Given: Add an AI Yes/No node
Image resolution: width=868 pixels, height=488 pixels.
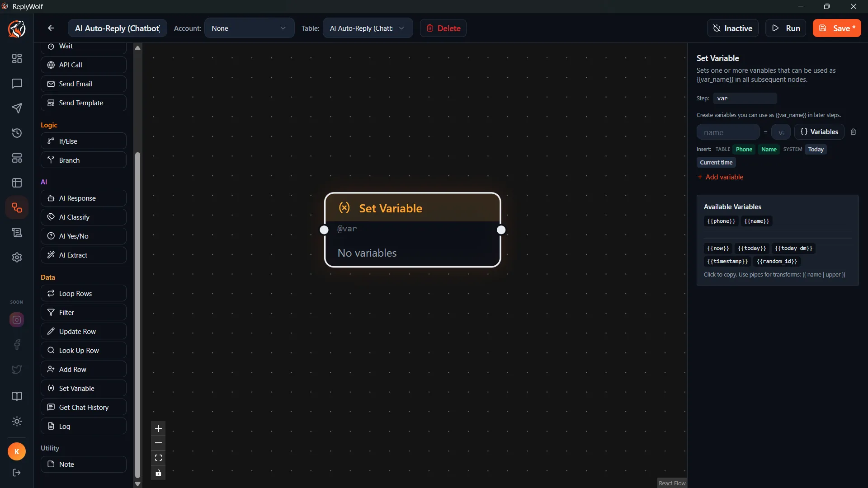Looking at the screenshot, I should click(83, 236).
